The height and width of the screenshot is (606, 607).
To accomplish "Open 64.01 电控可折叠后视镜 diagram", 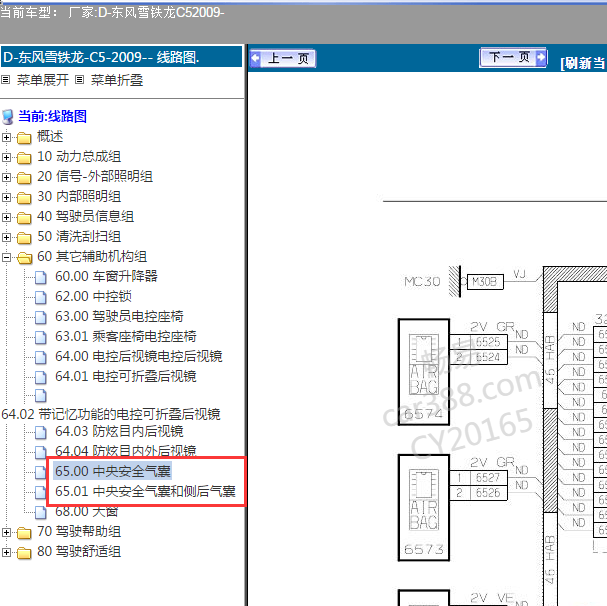I will [x=126, y=376].
